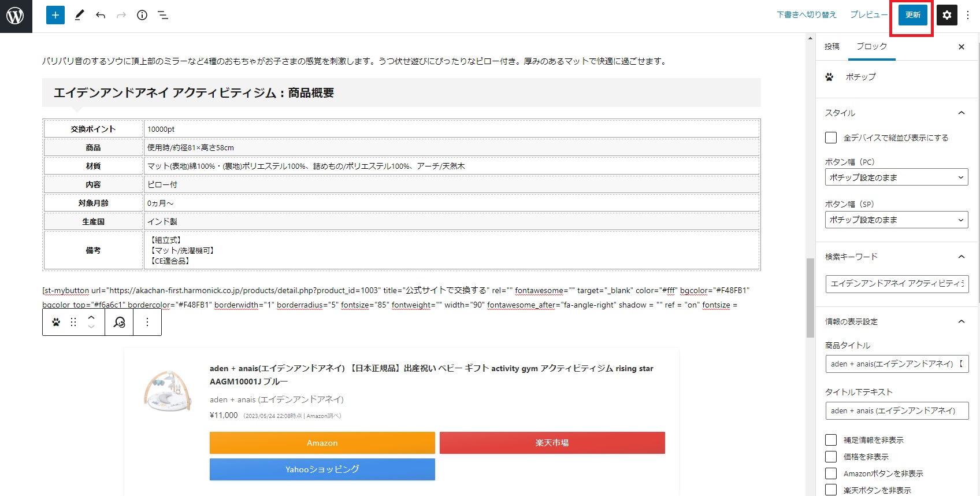Click the 対象月齢 header cell

(x=93, y=203)
